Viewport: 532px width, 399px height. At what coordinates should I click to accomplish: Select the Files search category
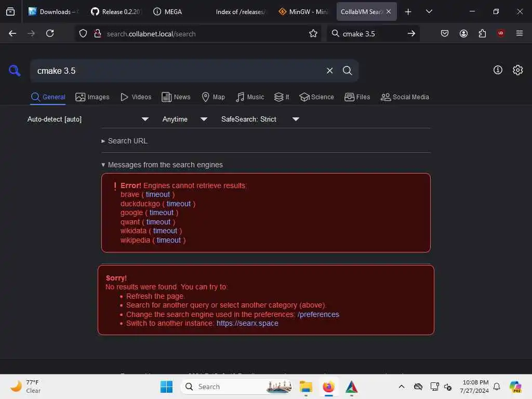click(357, 97)
